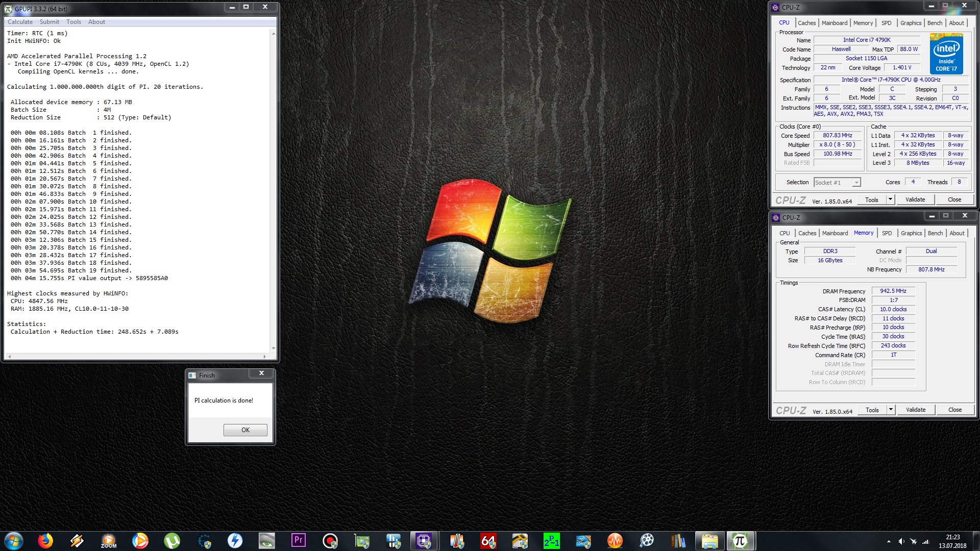Switch to Caches tab in CPU-Z CPU window
The width and height of the screenshot is (980, 551).
tap(806, 23)
